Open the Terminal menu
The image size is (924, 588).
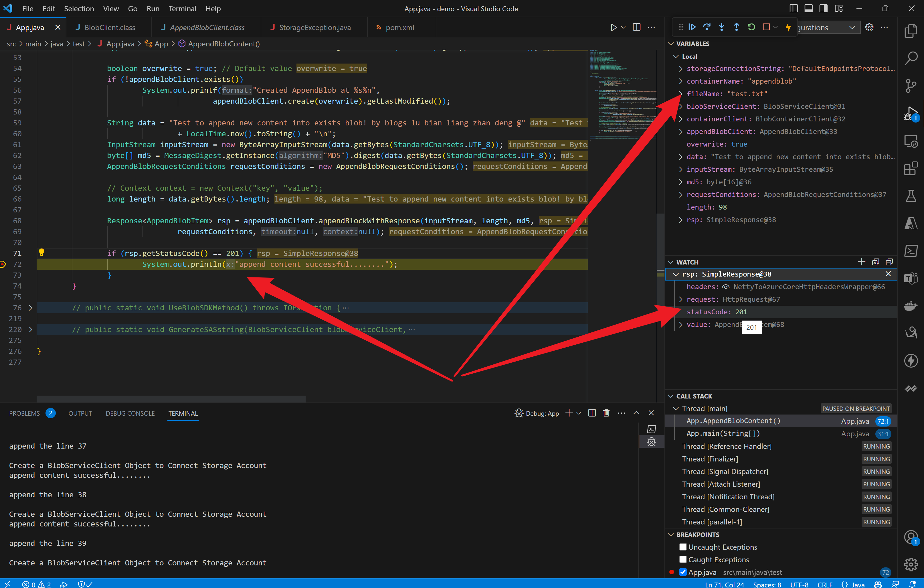tap(182, 8)
